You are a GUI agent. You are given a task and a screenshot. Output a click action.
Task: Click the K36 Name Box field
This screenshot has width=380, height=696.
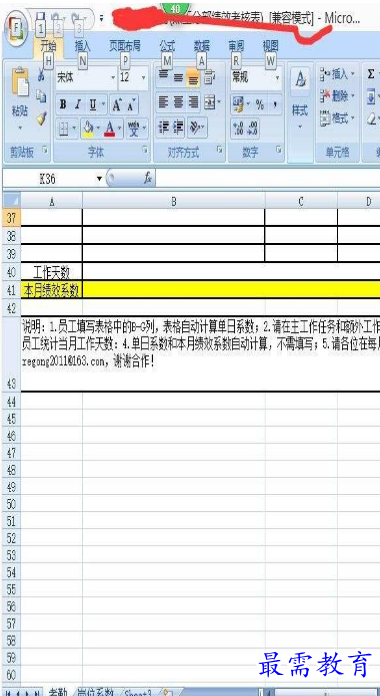[48, 179]
